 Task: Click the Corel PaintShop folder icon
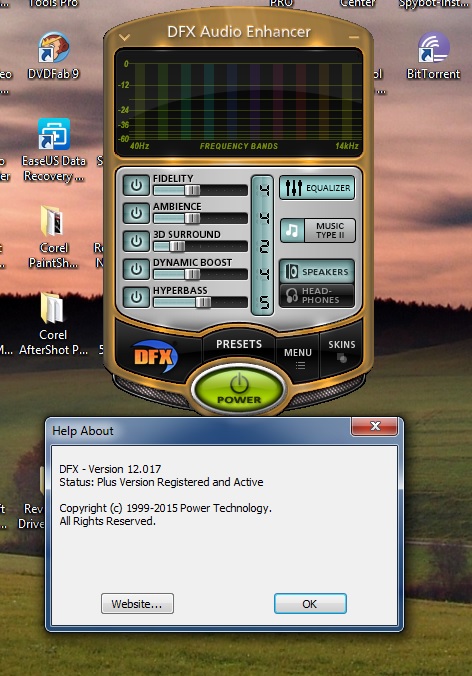coord(53,237)
